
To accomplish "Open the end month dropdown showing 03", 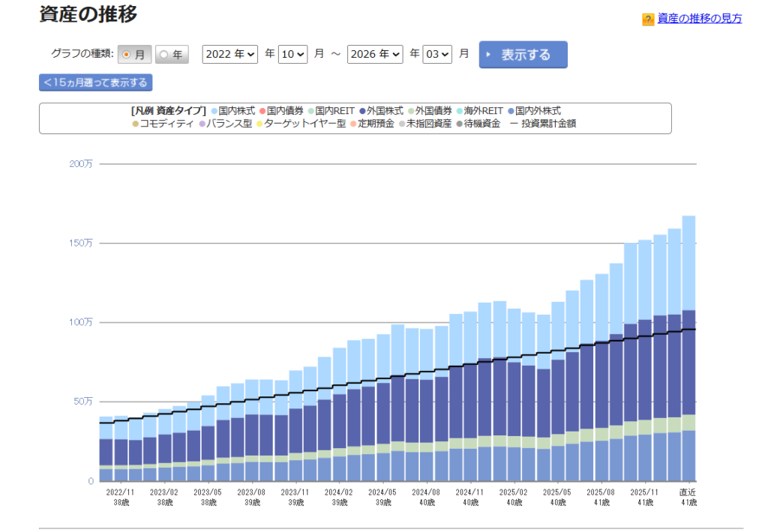I will [438, 54].
